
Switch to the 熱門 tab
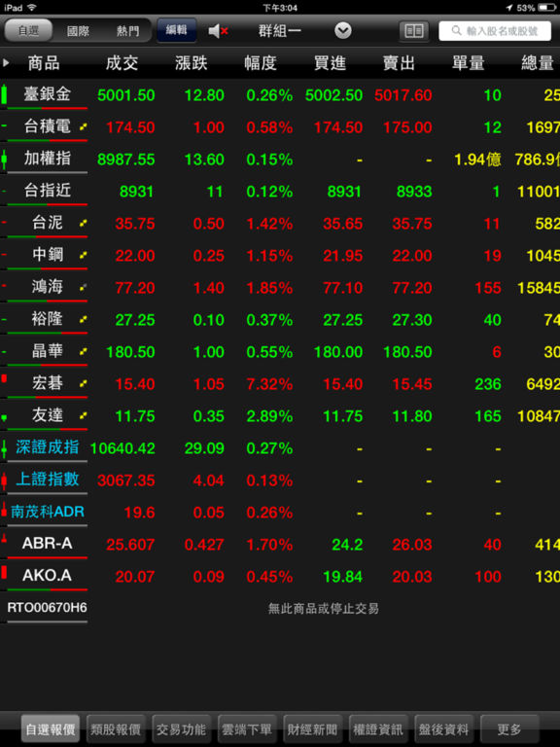[x=127, y=31]
